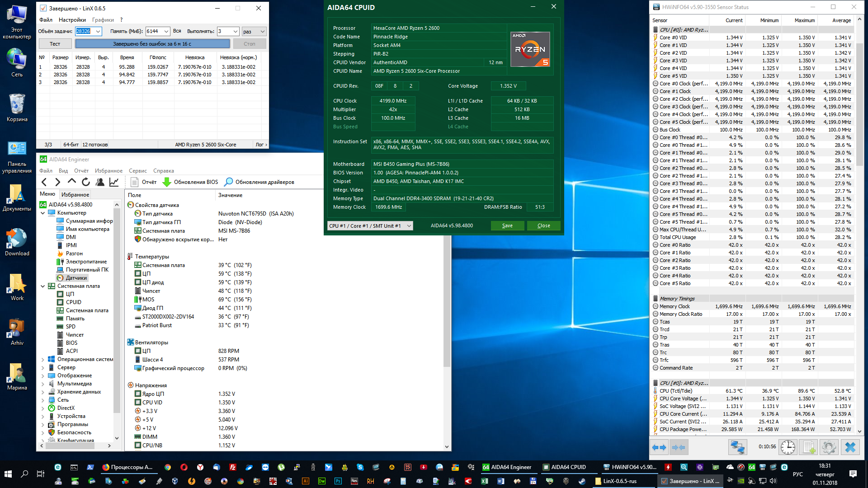Click HWiNFO expand columns arrows button
The width and height of the screenshot is (868, 488).
tap(659, 447)
